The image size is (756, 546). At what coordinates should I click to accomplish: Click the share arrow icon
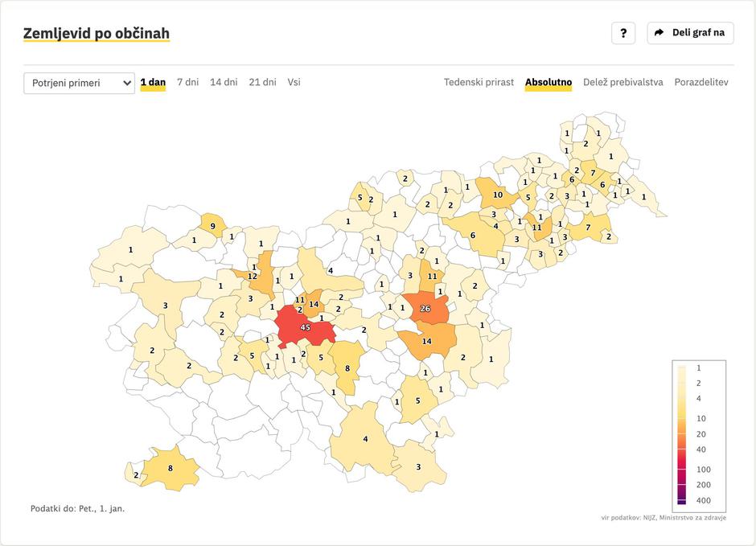point(659,33)
